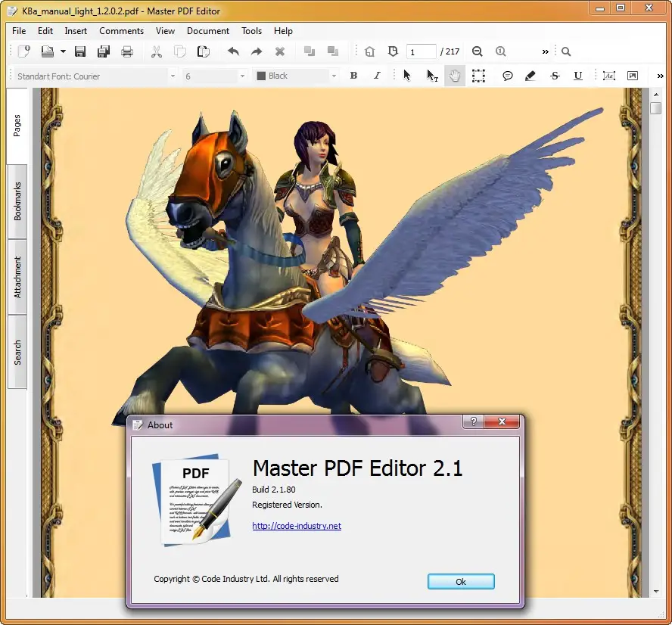Screen dimensions: 672x625
Task: Add a sticky note comment
Action: coord(508,76)
